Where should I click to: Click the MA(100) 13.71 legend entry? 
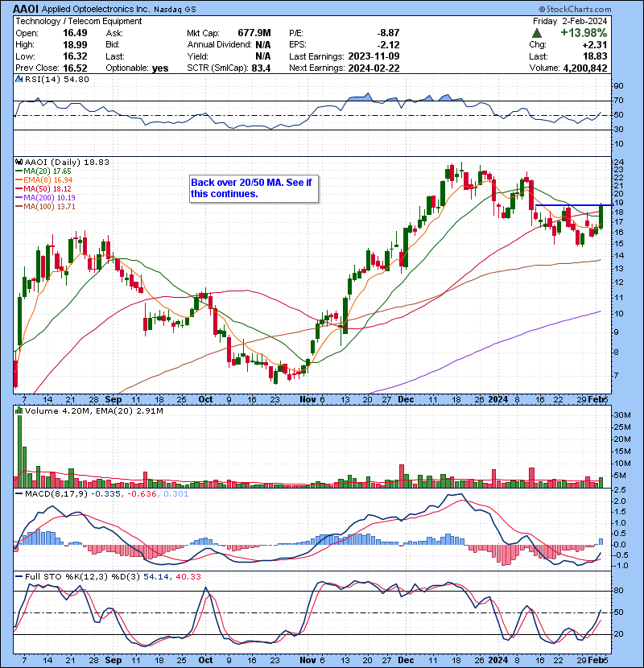tap(45, 207)
